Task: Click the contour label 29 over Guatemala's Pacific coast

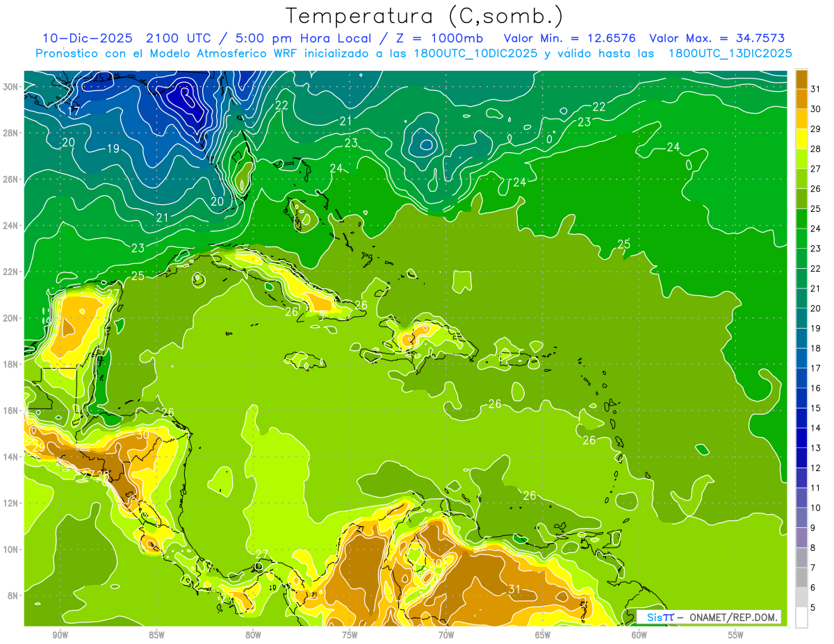Action: (38, 447)
